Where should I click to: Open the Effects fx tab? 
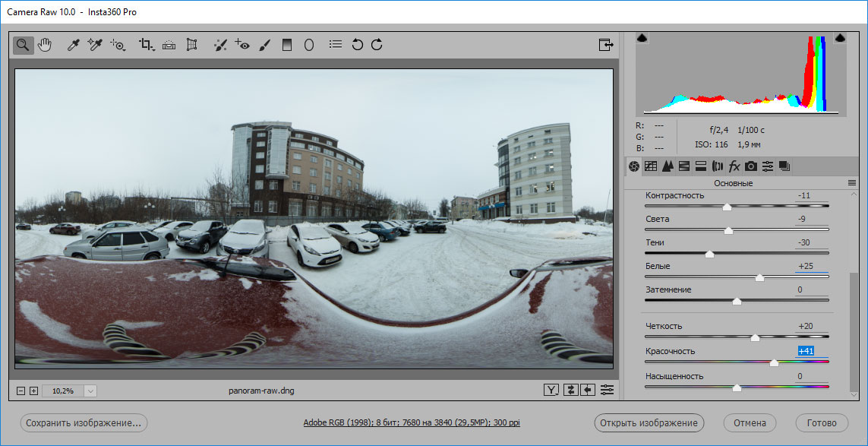pyautogui.click(x=734, y=166)
